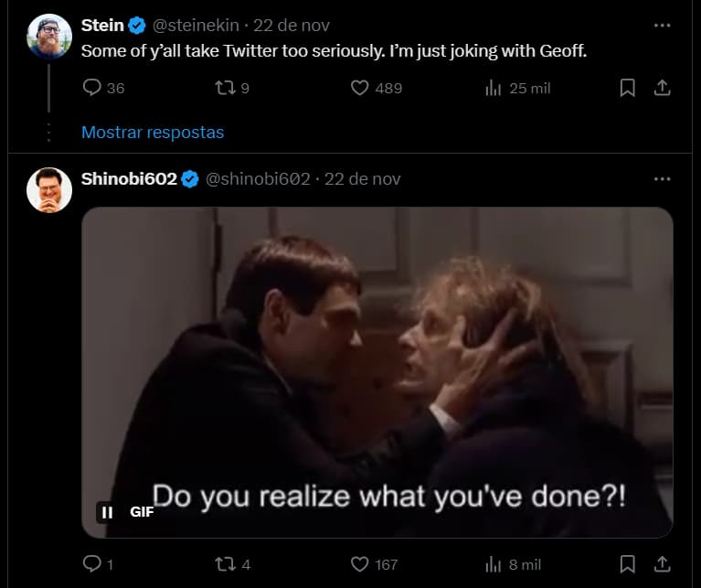This screenshot has width=701, height=588.
Task: Like Shinobi602's GIF tweet
Action: tap(360, 564)
